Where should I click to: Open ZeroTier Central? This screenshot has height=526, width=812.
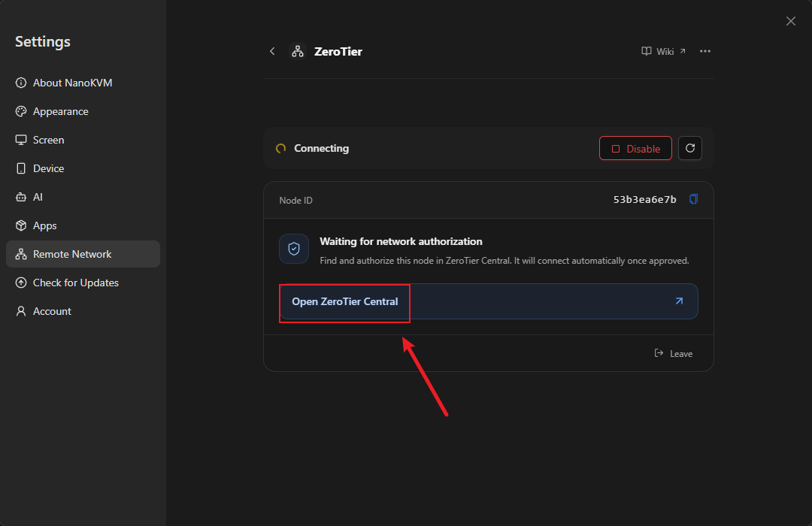489,301
